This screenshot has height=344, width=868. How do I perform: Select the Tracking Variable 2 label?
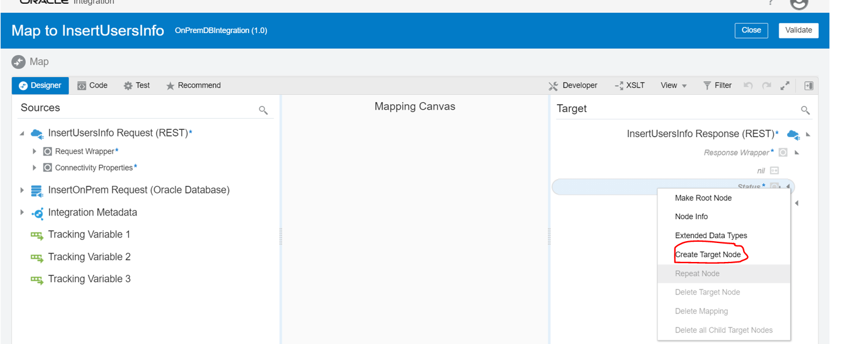[89, 256]
